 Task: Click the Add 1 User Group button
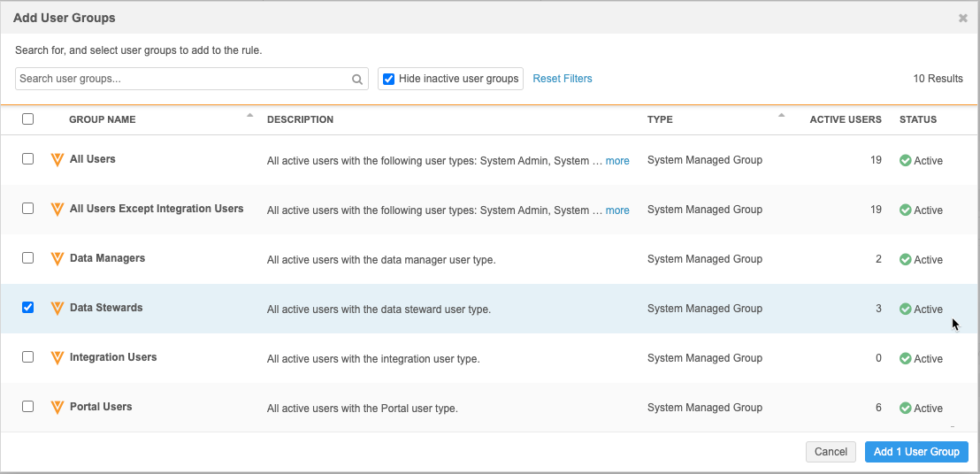tap(916, 452)
